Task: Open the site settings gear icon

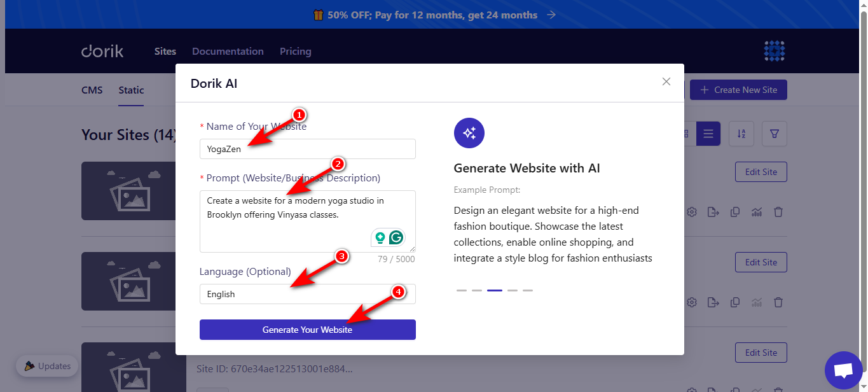Action: [692, 211]
